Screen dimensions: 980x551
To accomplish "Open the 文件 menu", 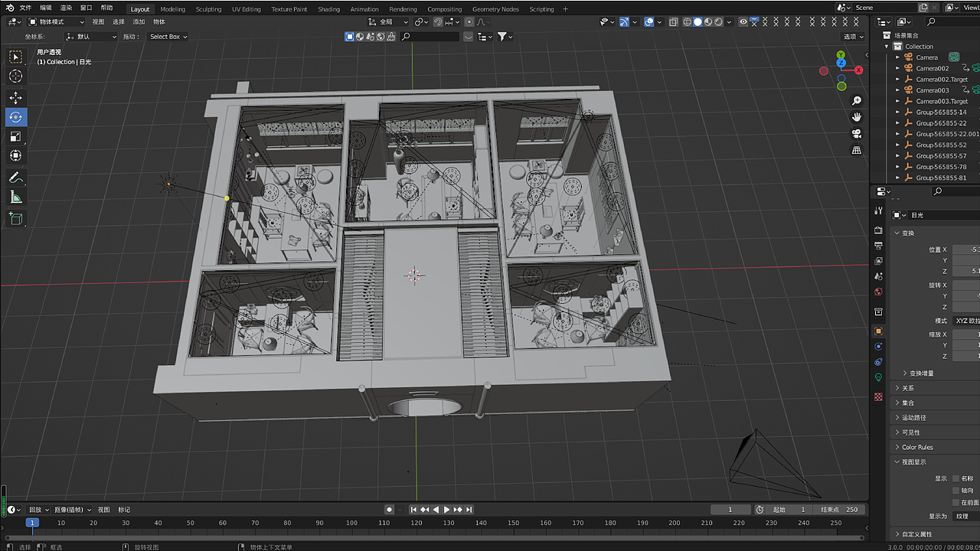I will click(25, 8).
